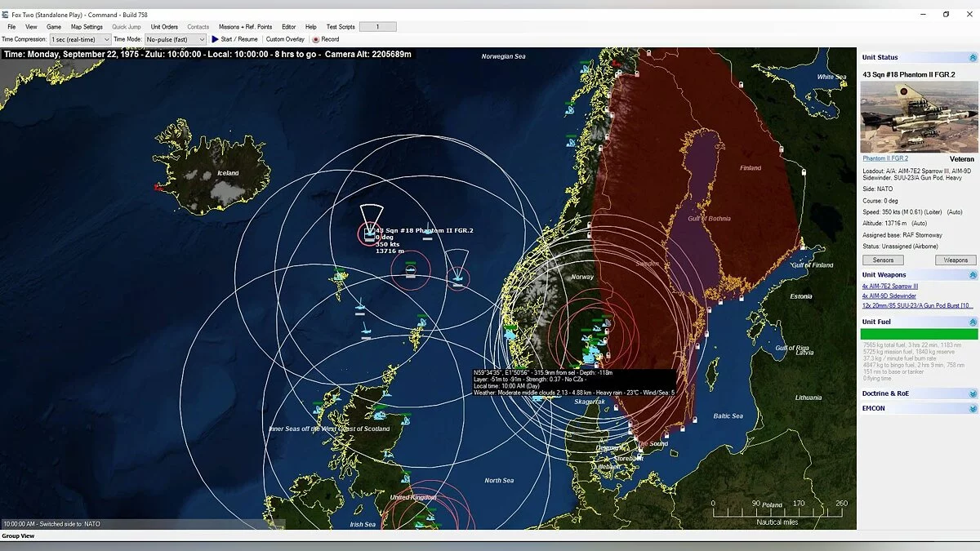Click the Test Scripts input field
980x551 pixels.
coord(377,26)
